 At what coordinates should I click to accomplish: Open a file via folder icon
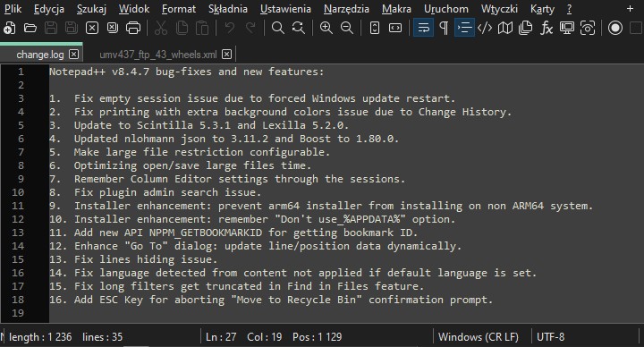30,28
